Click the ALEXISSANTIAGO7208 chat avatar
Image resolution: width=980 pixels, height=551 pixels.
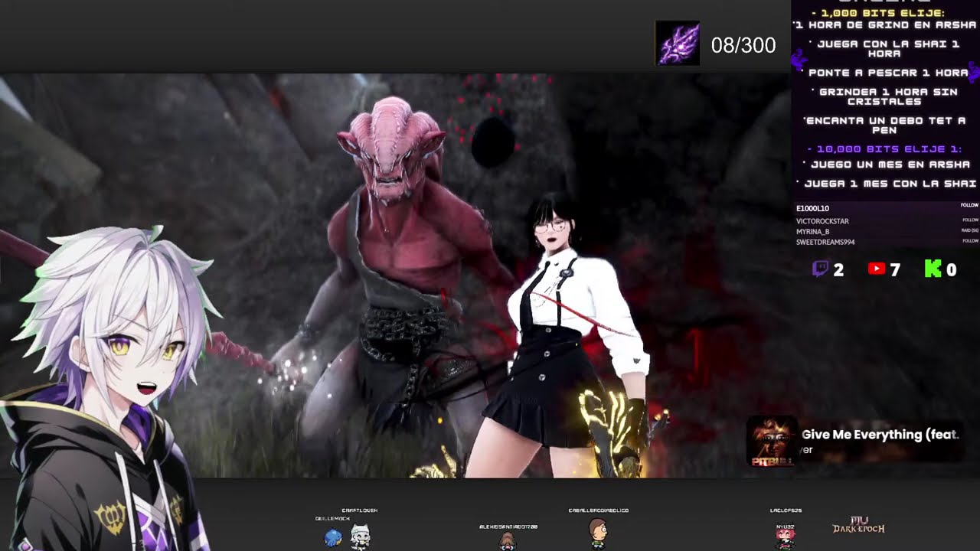507,541
